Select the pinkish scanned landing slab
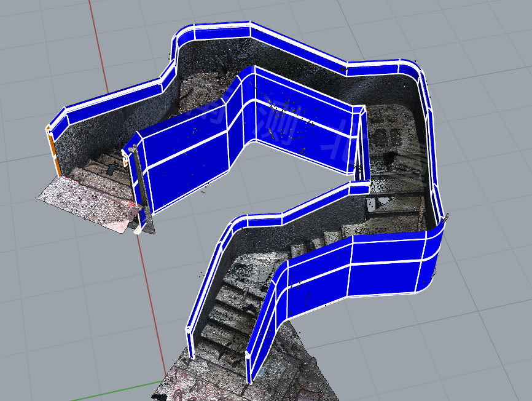 (88, 205)
